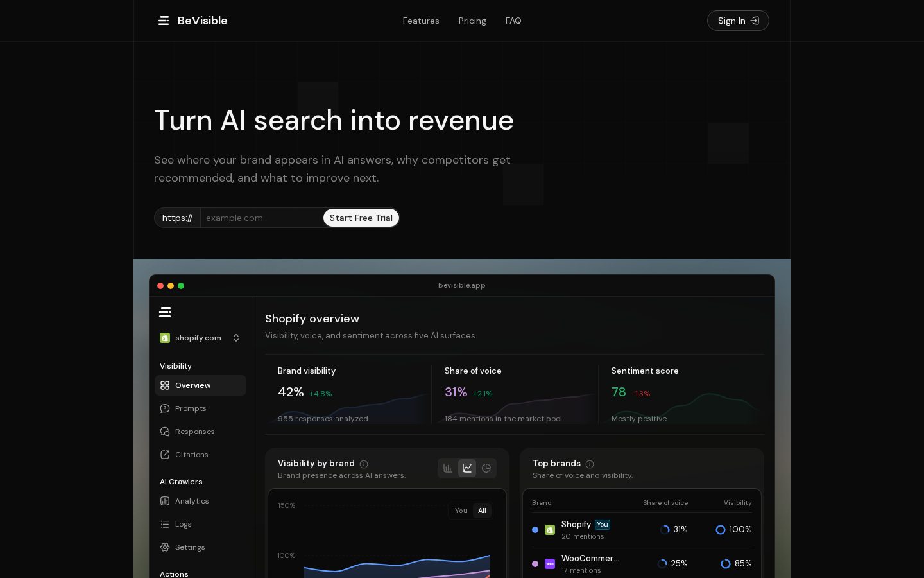Click info icon next to Top brands
Viewport: 924px width, 578px height.
[590, 464]
